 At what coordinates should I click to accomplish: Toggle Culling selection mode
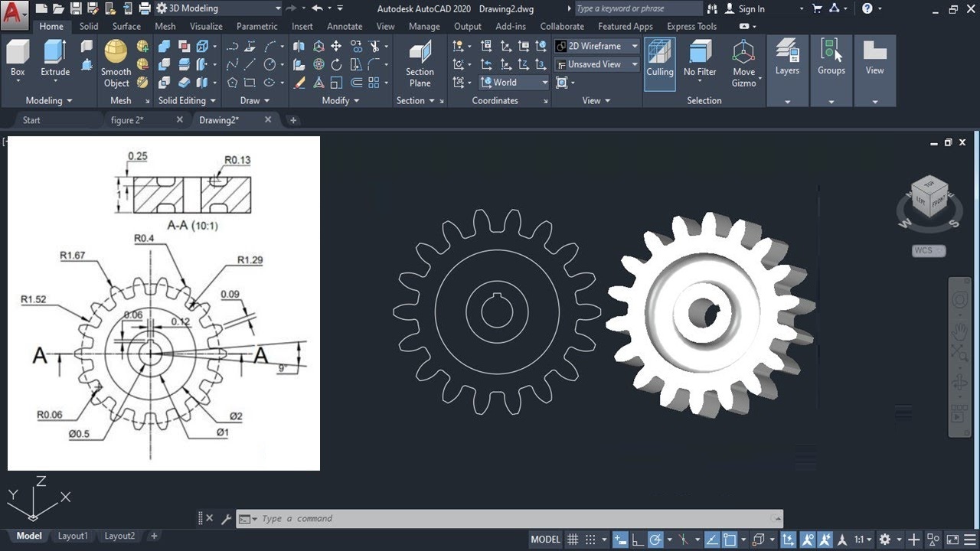click(659, 52)
